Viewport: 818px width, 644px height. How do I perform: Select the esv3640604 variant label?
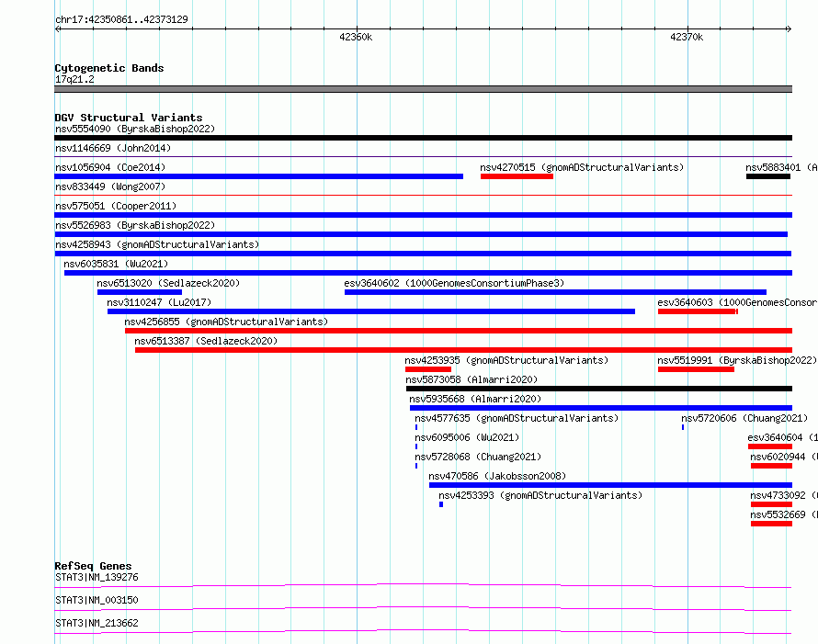click(782, 437)
